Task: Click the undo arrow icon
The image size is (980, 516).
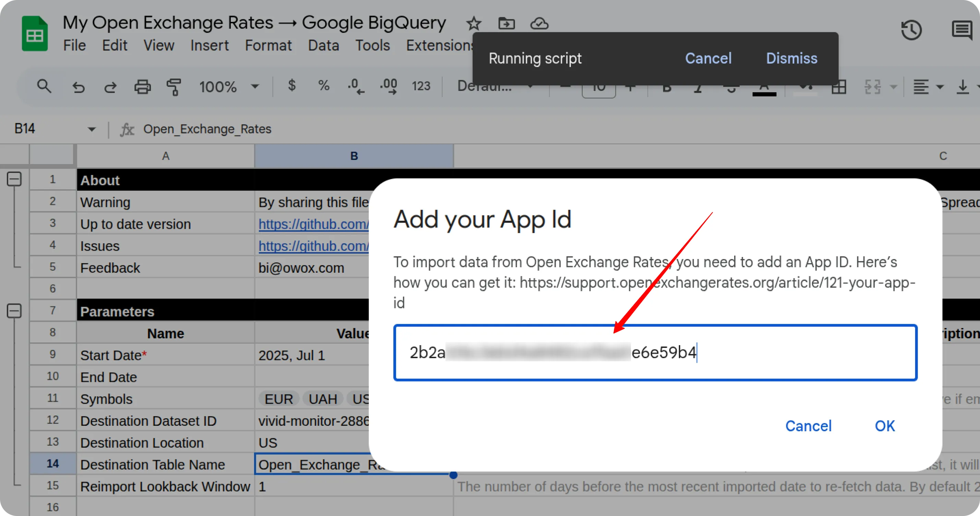Action: [79, 87]
